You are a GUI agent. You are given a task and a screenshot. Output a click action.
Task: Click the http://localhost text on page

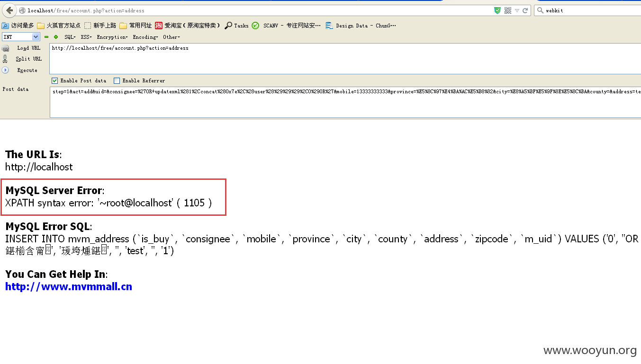[x=39, y=167]
